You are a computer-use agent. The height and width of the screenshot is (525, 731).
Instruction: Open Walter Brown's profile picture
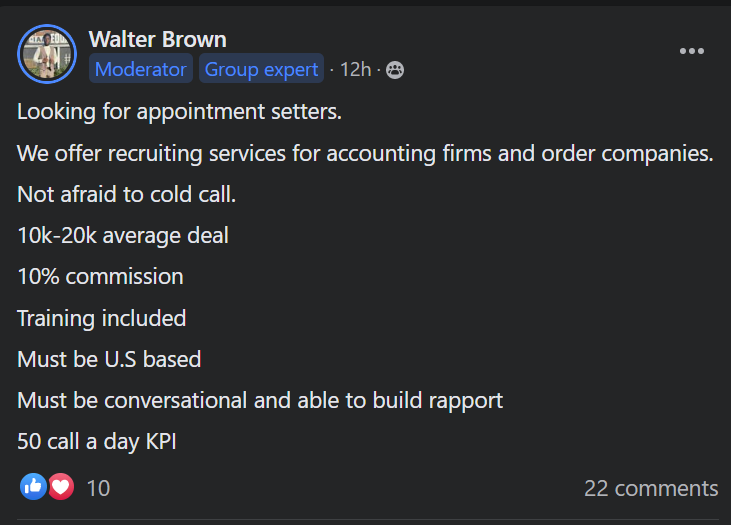coord(47,54)
